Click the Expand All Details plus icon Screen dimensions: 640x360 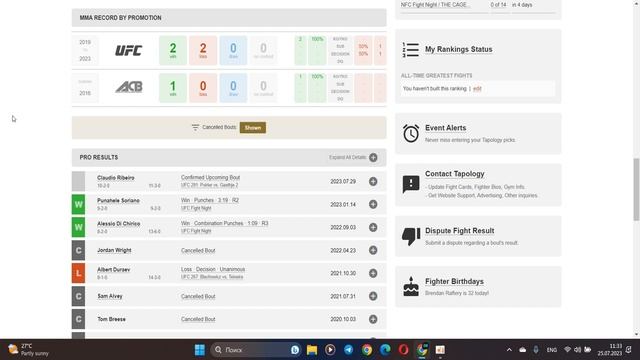373,158
